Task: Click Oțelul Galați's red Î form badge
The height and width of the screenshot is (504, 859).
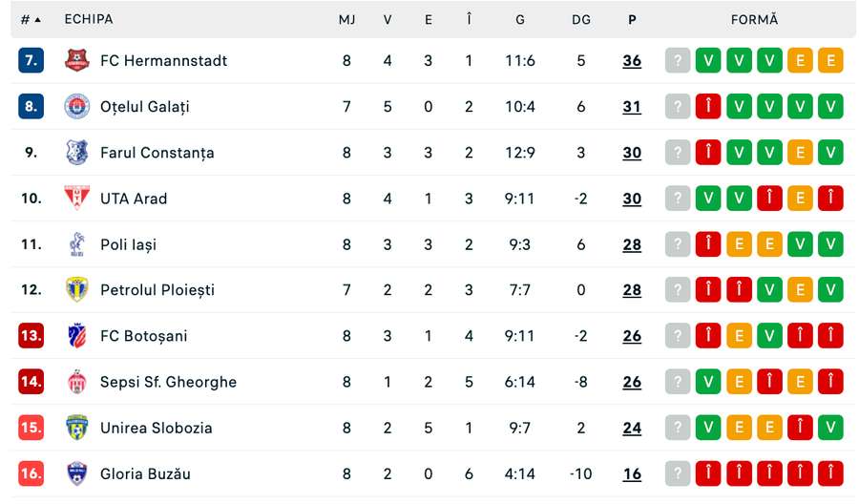Action: tap(708, 106)
